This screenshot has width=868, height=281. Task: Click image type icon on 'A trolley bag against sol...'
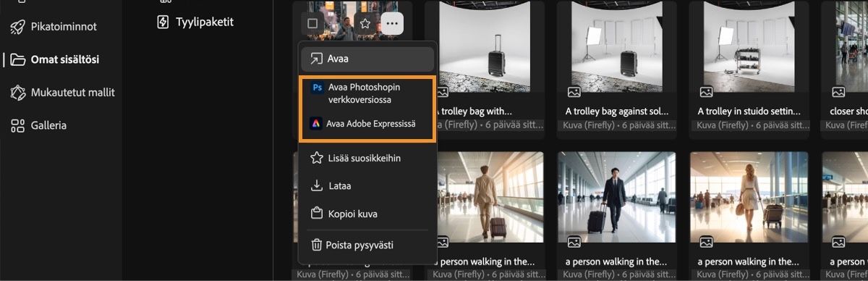pyautogui.click(x=574, y=92)
